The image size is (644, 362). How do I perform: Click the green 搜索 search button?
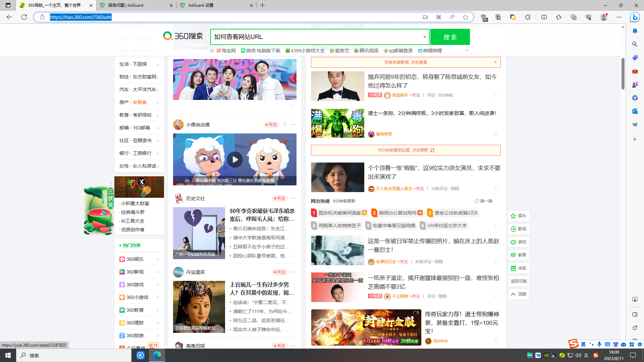click(x=450, y=37)
